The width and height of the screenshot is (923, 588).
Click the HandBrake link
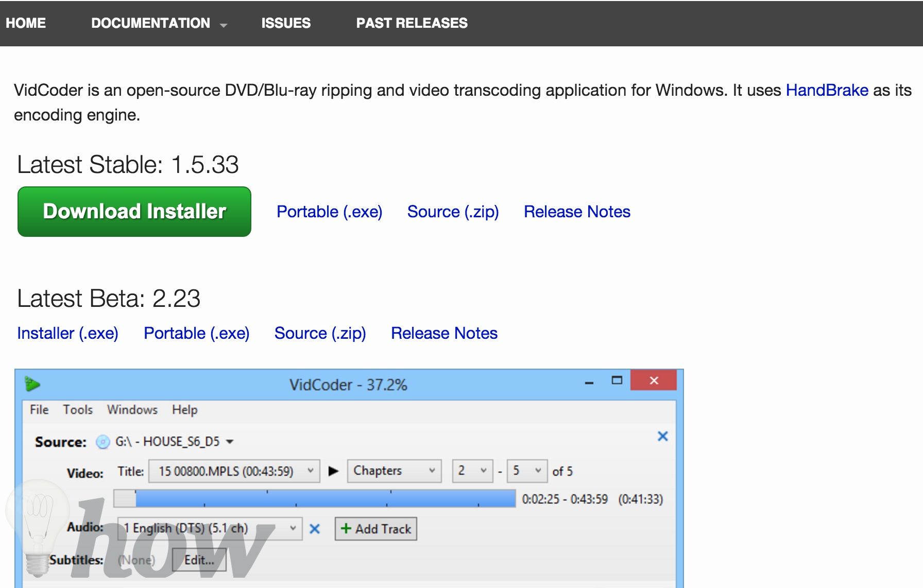click(x=827, y=90)
